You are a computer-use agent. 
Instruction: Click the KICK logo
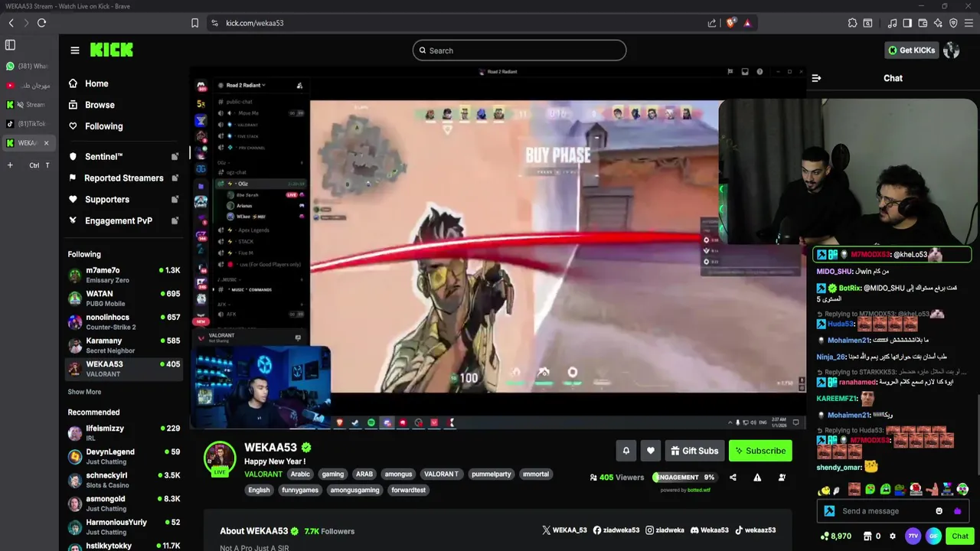coord(112,51)
